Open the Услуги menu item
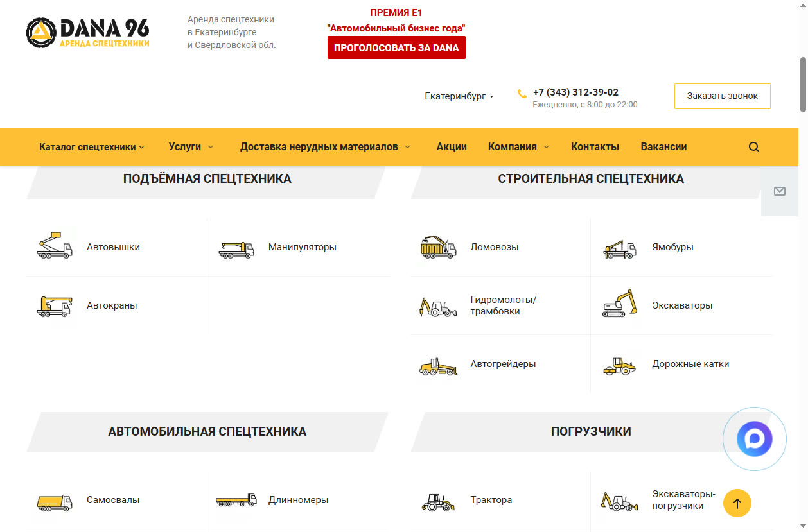 click(x=185, y=147)
